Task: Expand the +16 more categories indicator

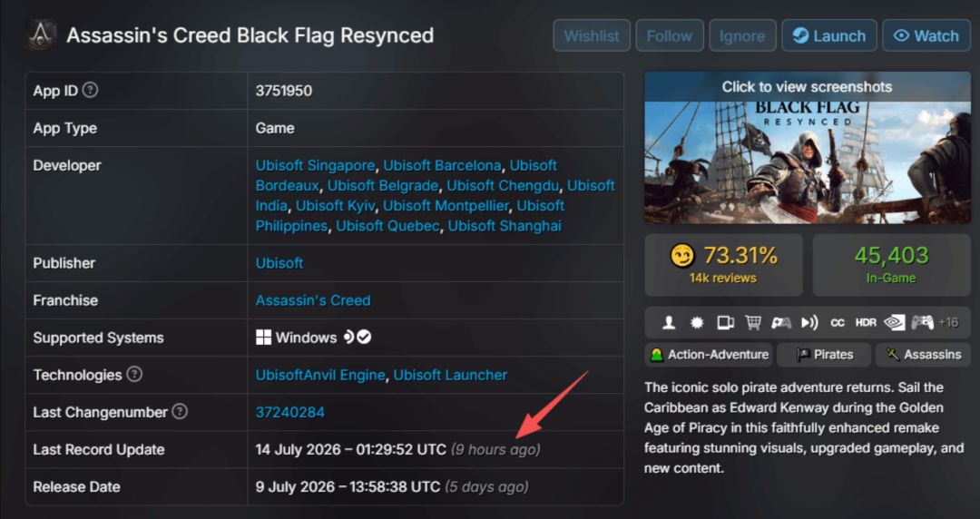Action: click(x=948, y=323)
